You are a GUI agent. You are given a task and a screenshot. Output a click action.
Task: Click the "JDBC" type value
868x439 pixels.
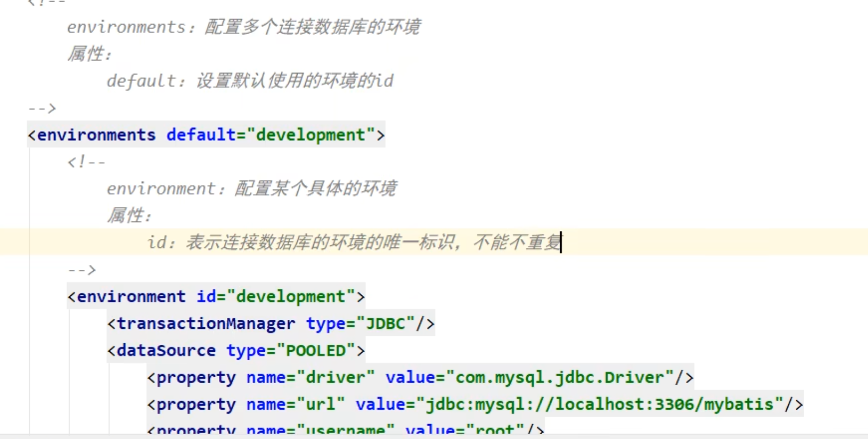point(385,324)
